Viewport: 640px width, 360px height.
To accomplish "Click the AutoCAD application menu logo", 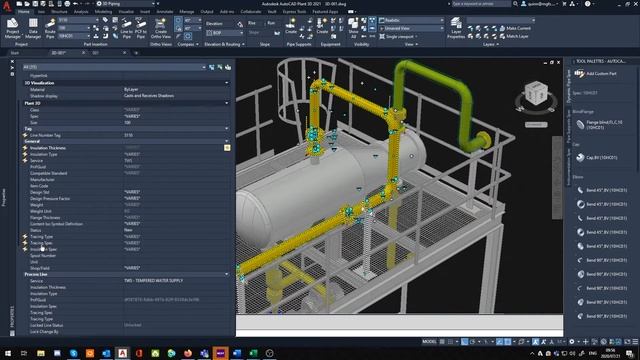I will [6, 6].
